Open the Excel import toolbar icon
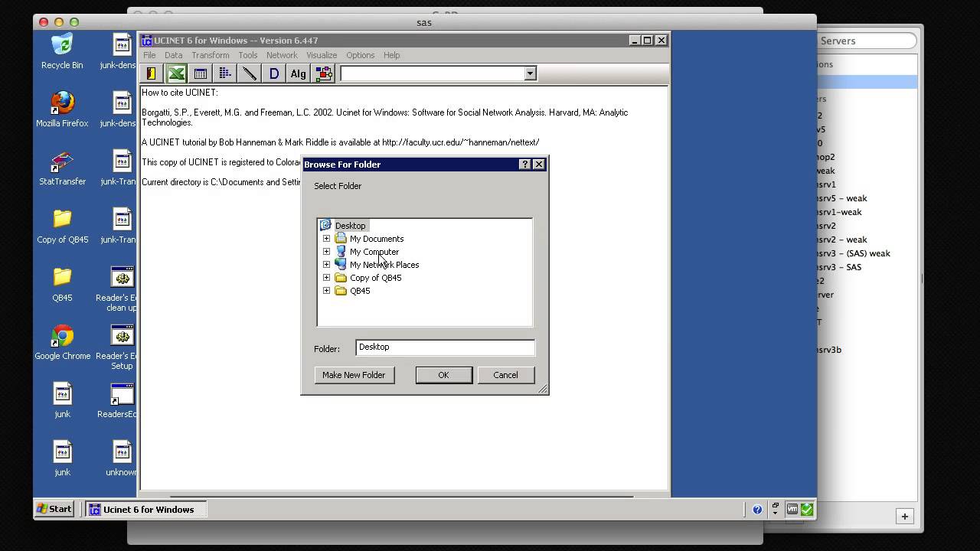The image size is (980, 551). (176, 73)
